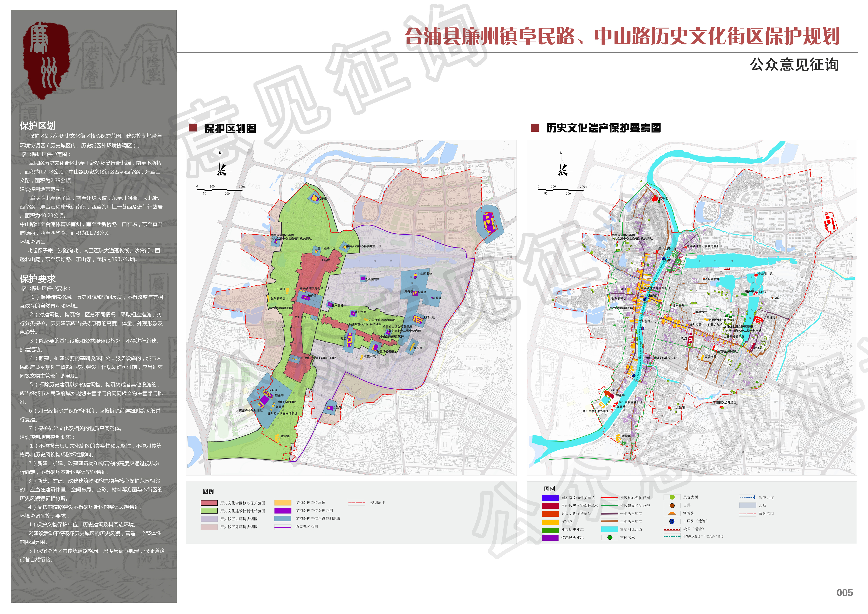The image size is (868, 614).
Task: Select the 水域 pale blue swatch
Action: [x=747, y=505]
